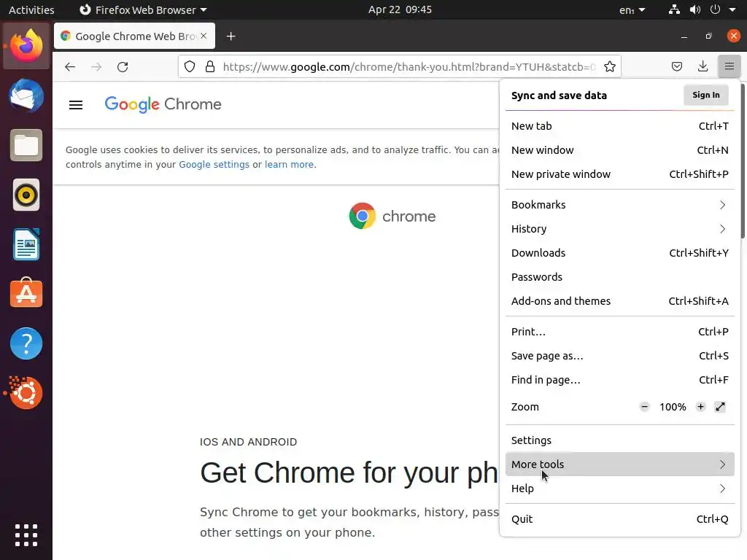Choose Save page as…

pos(620,356)
